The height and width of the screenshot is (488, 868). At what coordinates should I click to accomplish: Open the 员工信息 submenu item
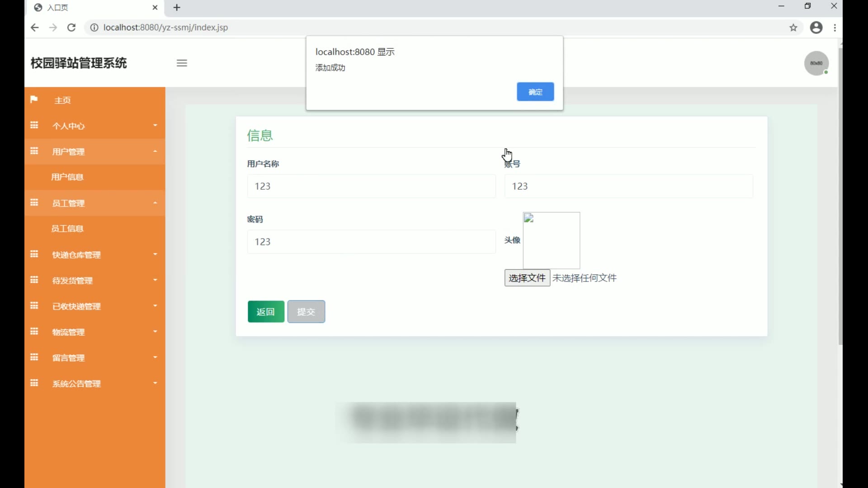[x=67, y=229]
